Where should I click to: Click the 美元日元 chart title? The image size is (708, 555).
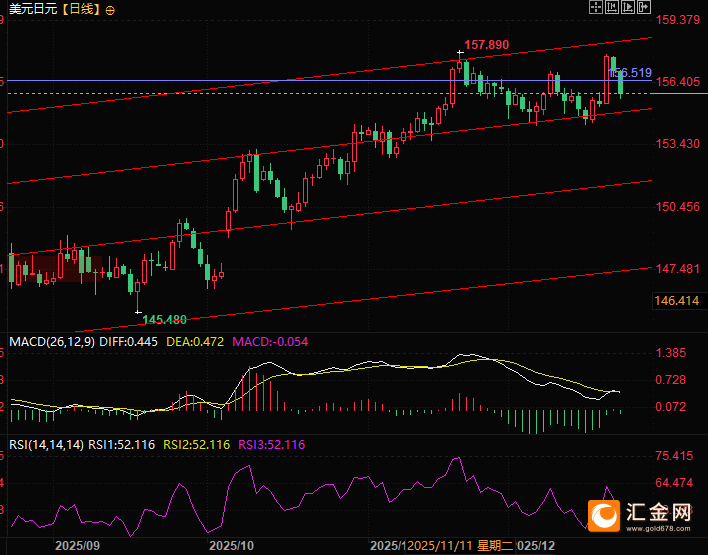click(33, 9)
